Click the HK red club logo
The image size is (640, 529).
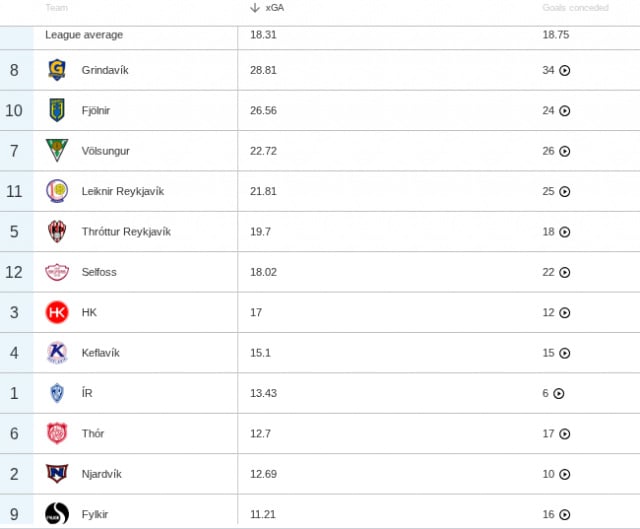coord(57,312)
